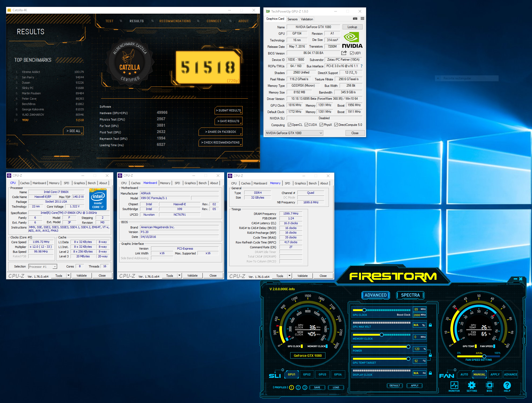Open the NVIDIA GeForce GTX 1080 dropdown

coord(294,133)
